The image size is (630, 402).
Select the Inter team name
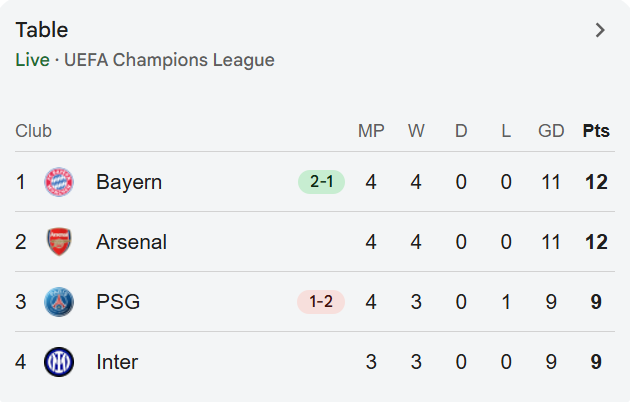pos(117,362)
